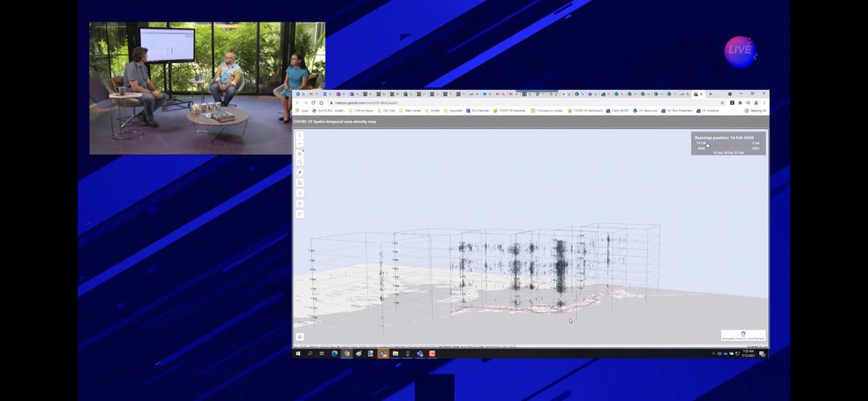
Task: Open the Apps bookmark
Action: (302, 111)
